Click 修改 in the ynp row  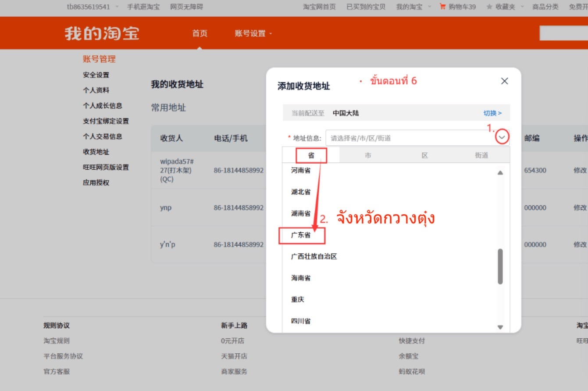580,208
